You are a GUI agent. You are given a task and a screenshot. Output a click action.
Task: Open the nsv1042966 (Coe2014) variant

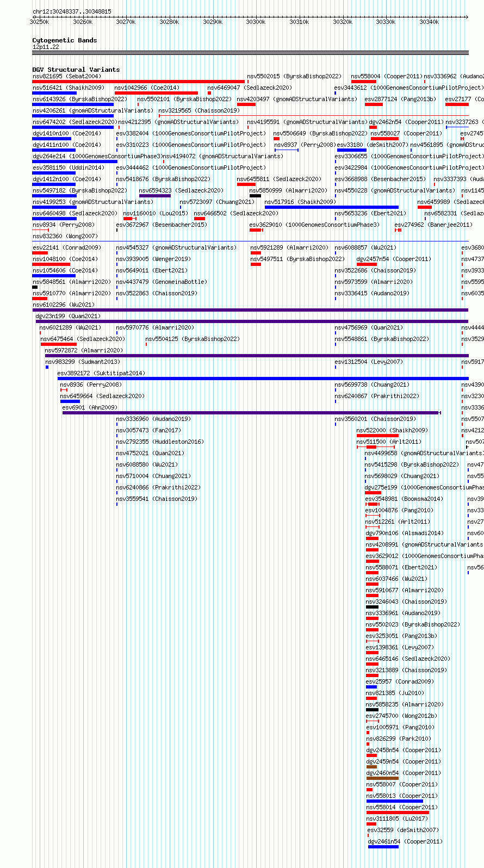coord(147,88)
